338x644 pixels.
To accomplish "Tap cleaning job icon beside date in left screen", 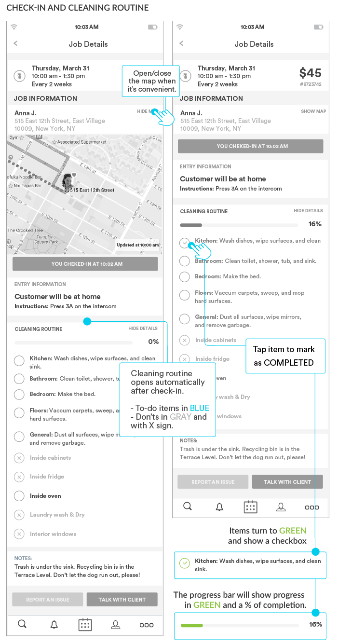I will click(x=20, y=76).
